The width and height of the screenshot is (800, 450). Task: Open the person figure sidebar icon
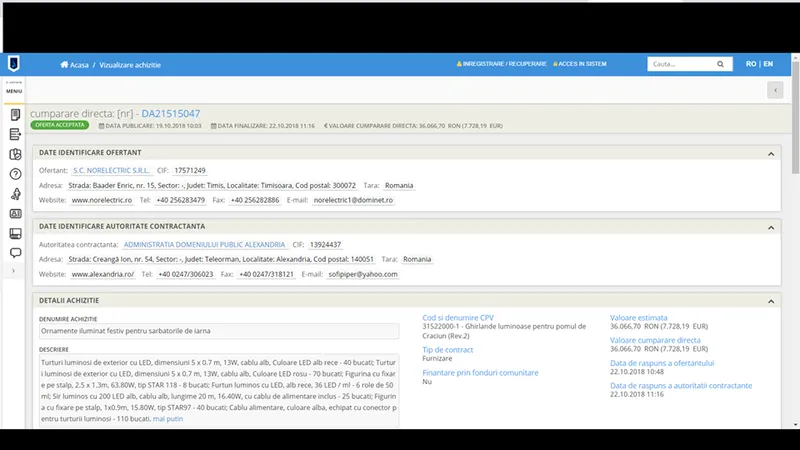pyautogui.click(x=15, y=194)
